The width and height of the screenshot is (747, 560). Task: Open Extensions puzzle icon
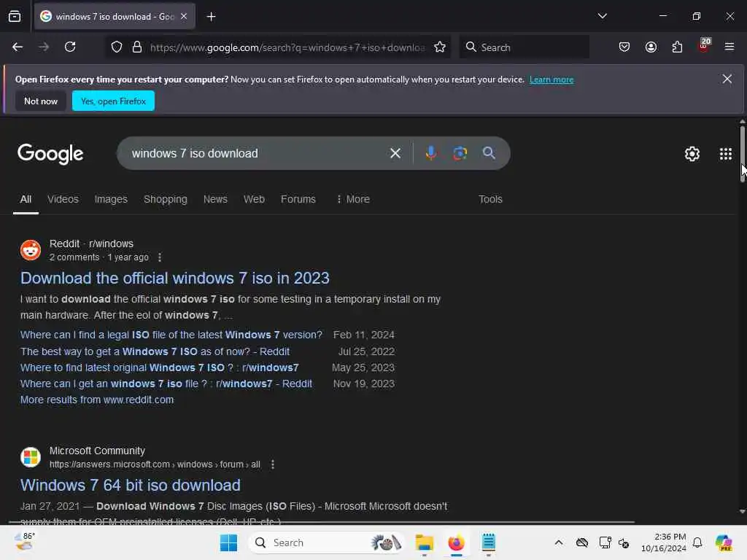pyautogui.click(x=677, y=47)
